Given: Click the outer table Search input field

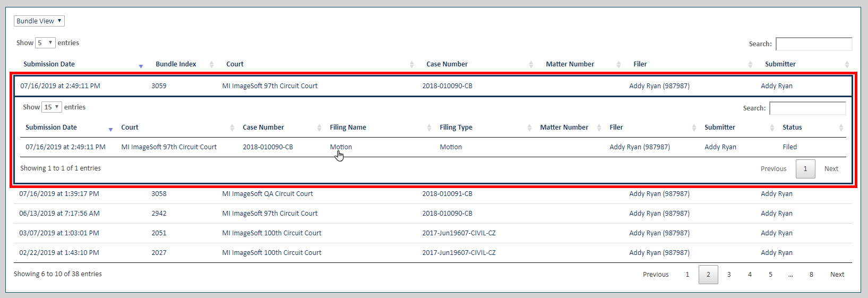Looking at the screenshot, I should click(x=814, y=44).
